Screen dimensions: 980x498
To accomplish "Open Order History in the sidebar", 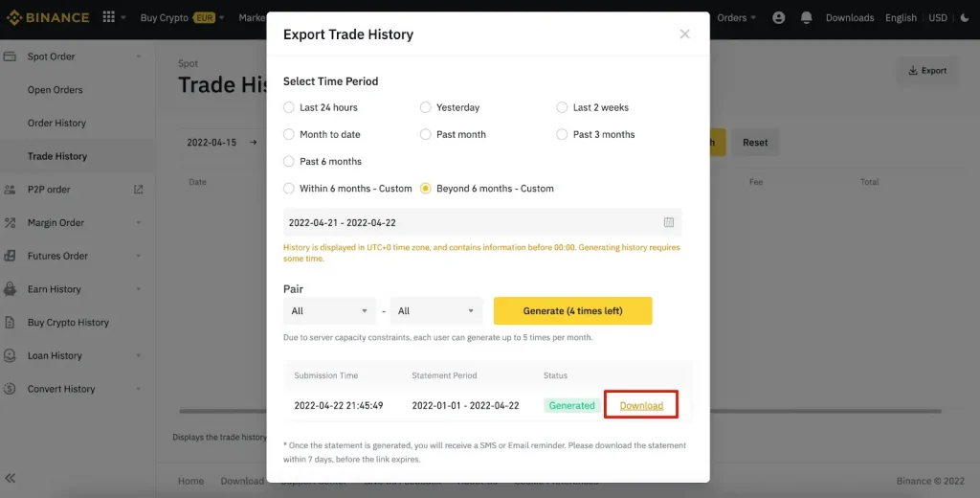I will click(x=56, y=123).
